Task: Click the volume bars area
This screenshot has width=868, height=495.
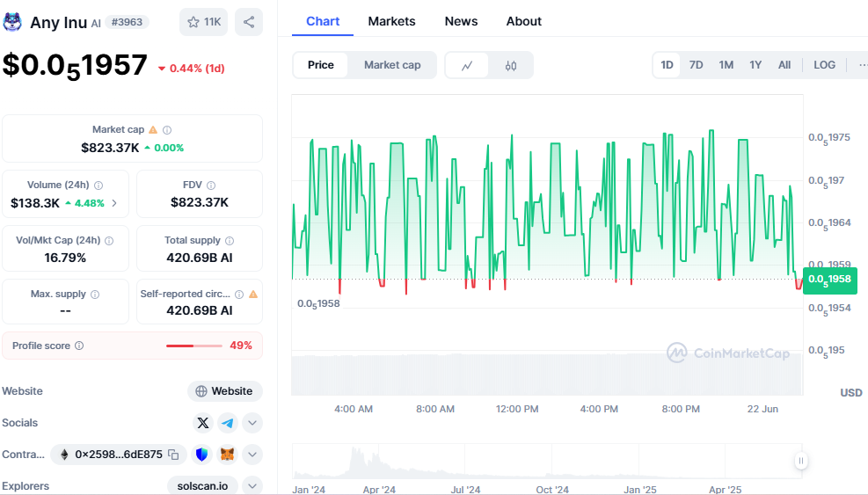Action: coord(547,375)
